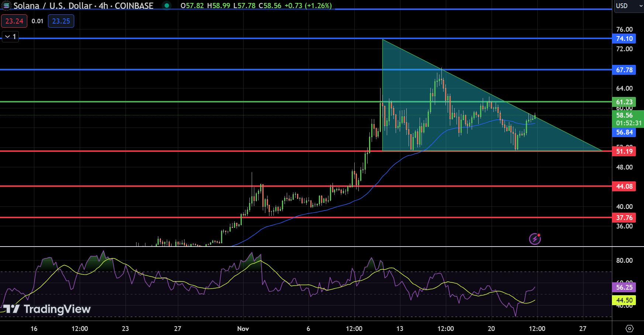Click the H58.99 high value in header
This screenshot has height=335, width=644.
(x=218, y=6)
